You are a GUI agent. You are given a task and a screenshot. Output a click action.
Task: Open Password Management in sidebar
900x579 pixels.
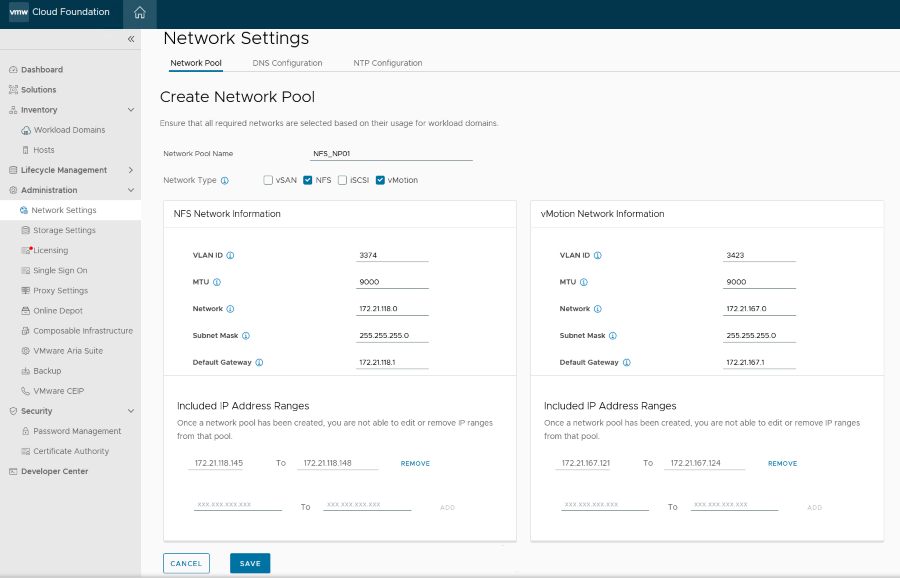click(x=77, y=431)
